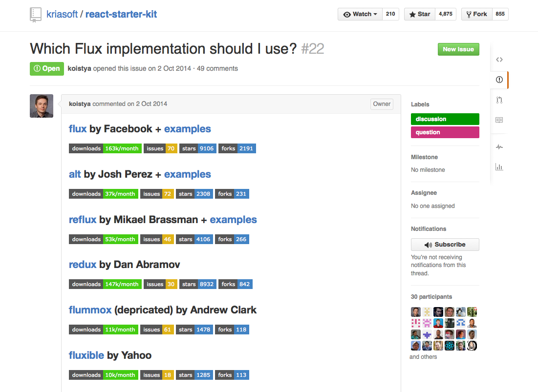
Task: Open the fluxible link by Yahoo
Action: click(86, 355)
